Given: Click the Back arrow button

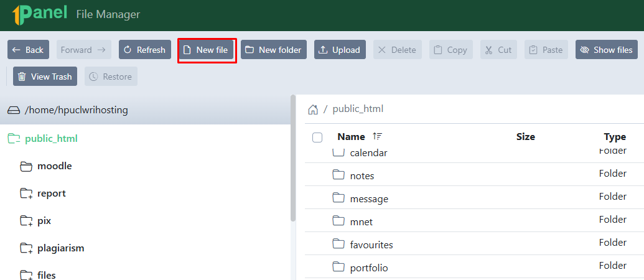Looking at the screenshot, I should [x=29, y=50].
